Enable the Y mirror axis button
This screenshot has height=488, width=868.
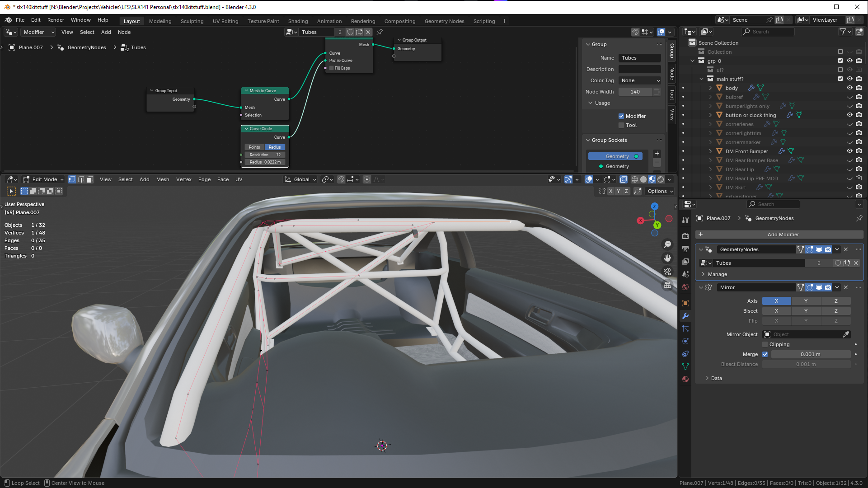(806, 301)
